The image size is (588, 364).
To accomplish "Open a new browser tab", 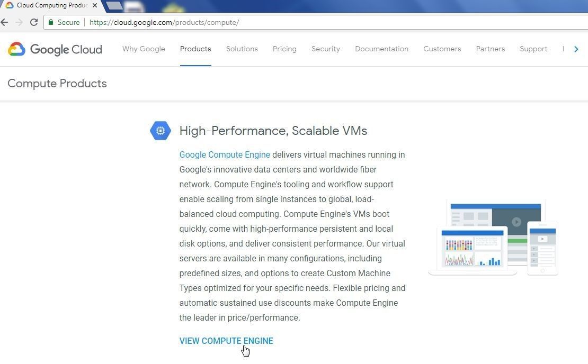I will (114, 6).
